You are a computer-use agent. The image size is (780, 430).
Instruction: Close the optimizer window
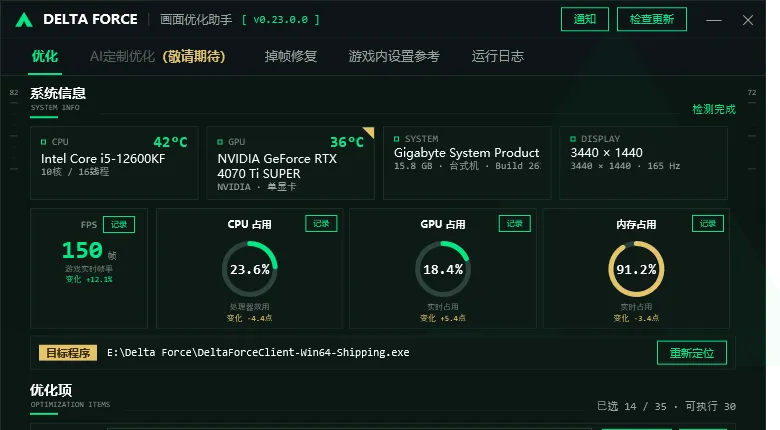pos(748,20)
